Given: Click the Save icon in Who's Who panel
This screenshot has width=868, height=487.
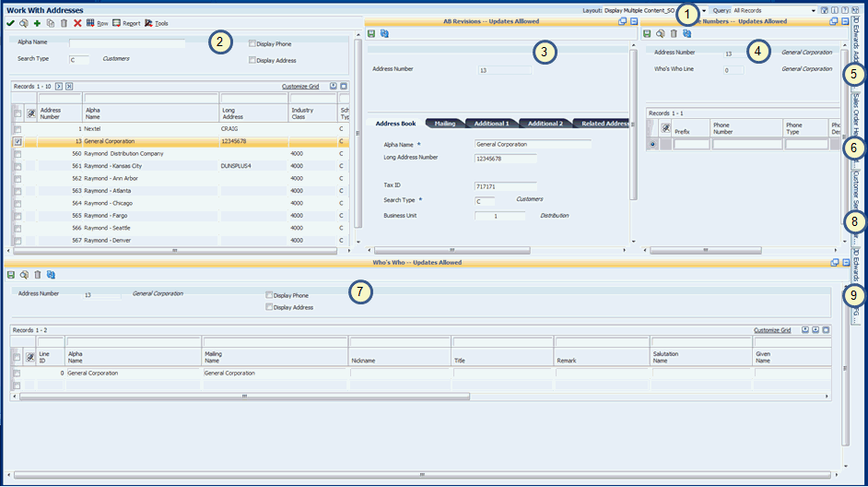Looking at the screenshot, I should point(10,275).
